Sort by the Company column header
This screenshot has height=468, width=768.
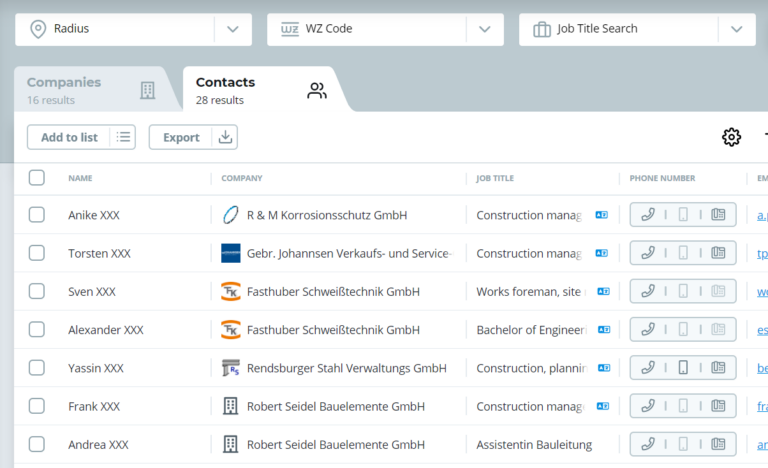point(242,179)
